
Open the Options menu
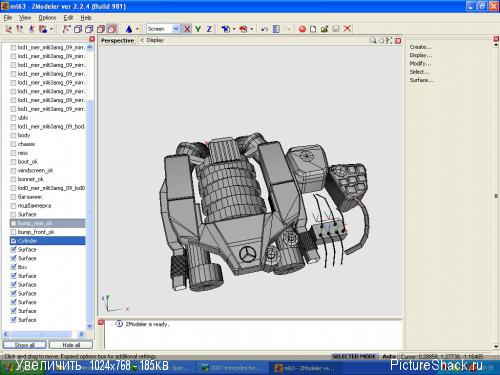[x=47, y=18]
